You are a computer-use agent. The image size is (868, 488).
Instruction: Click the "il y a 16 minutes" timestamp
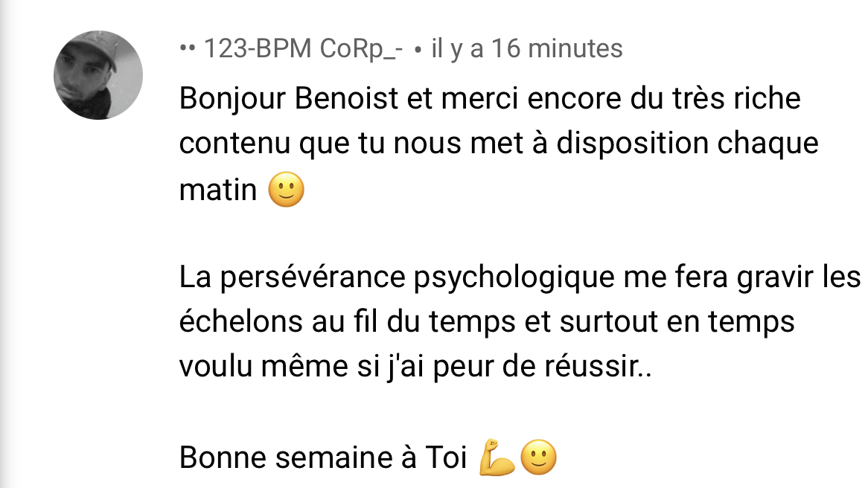pos(527,48)
